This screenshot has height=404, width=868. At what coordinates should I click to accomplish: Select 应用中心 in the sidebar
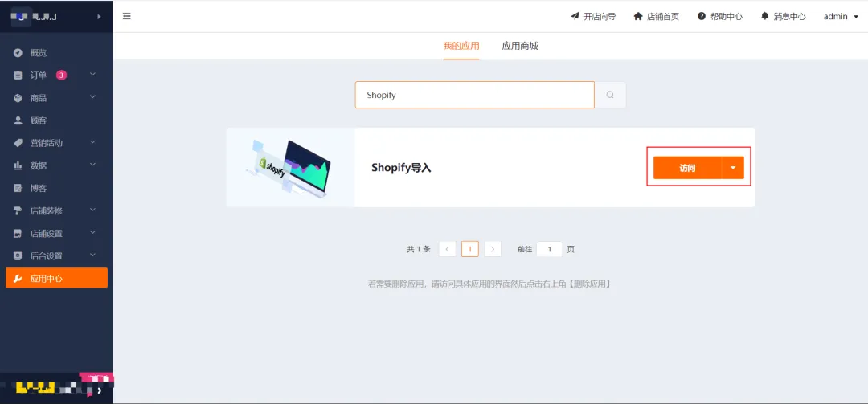click(x=56, y=279)
